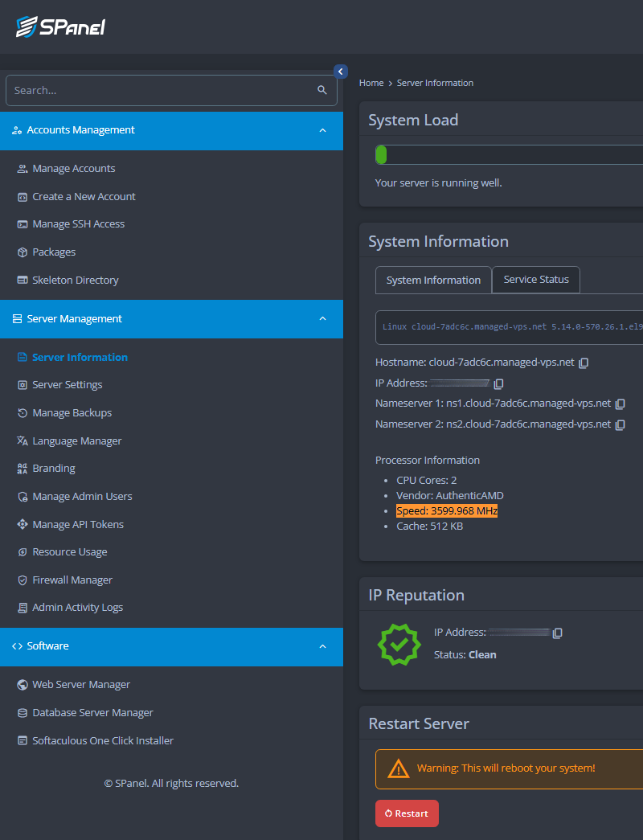This screenshot has height=840, width=643.
Task: Collapse the Server Management section
Action: pos(322,319)
